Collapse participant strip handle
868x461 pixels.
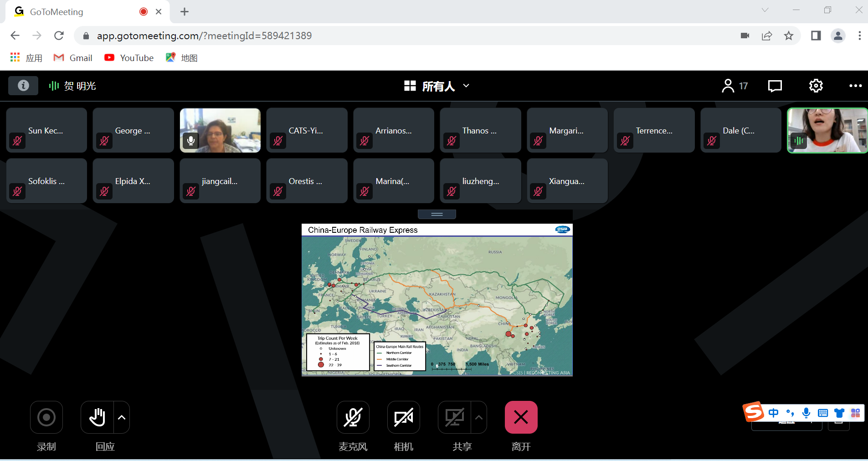click(437, 214)
